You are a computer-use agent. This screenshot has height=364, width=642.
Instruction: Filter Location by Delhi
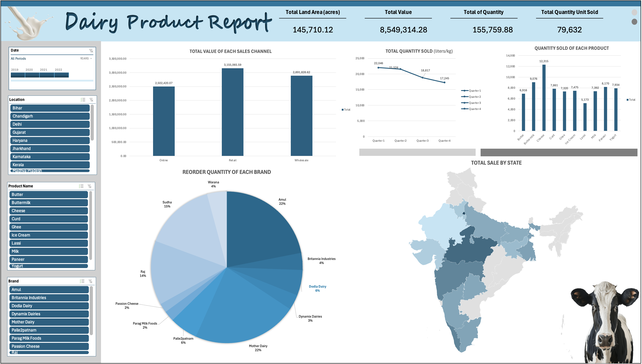pos(50,124)
